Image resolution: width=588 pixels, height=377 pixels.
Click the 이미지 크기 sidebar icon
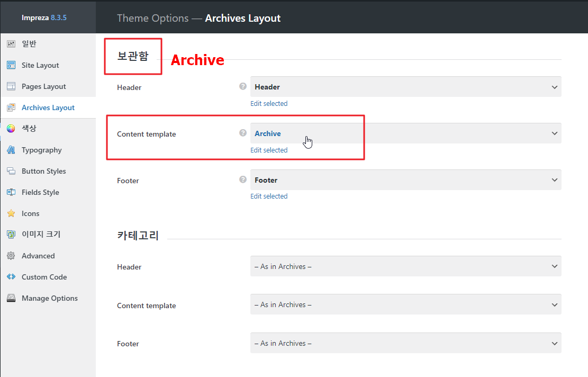point(11,235)
